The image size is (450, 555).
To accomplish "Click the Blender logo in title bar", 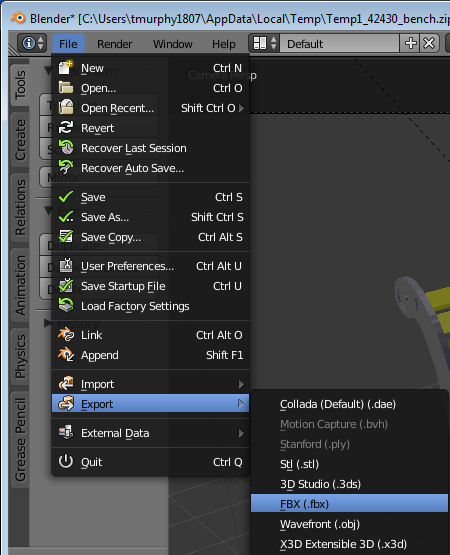I will click(18, 18).
